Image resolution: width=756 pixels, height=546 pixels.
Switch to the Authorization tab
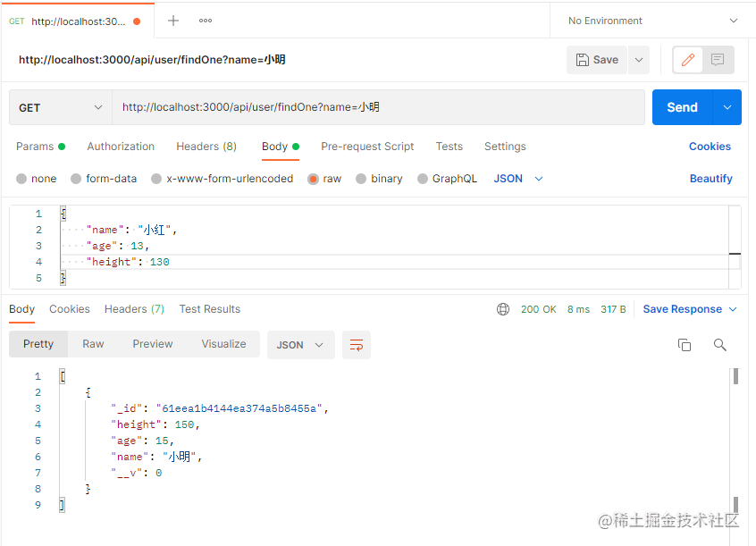[121, 147]
